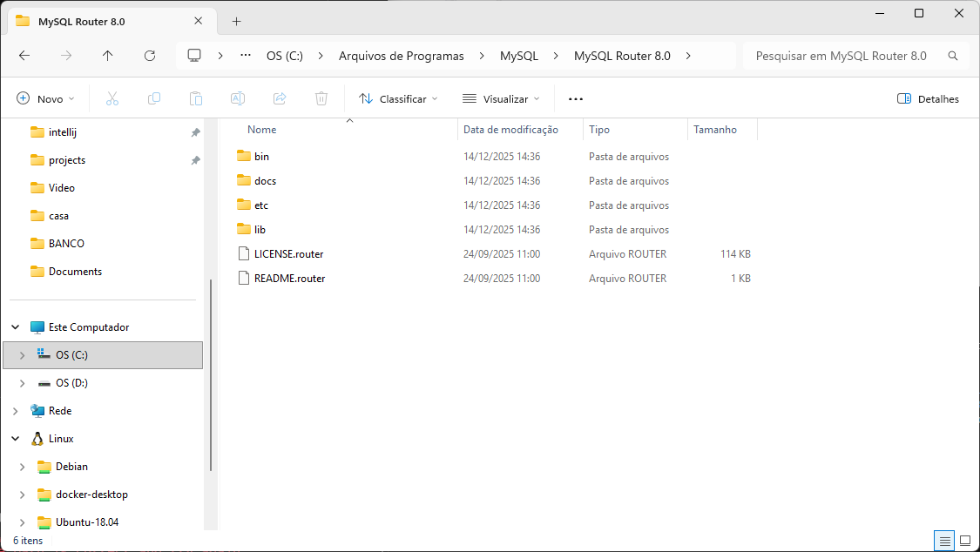The height and width of the screenshot is (552, 980).
Task: Go back using the left arrow button
Action: tap(24, 56)
